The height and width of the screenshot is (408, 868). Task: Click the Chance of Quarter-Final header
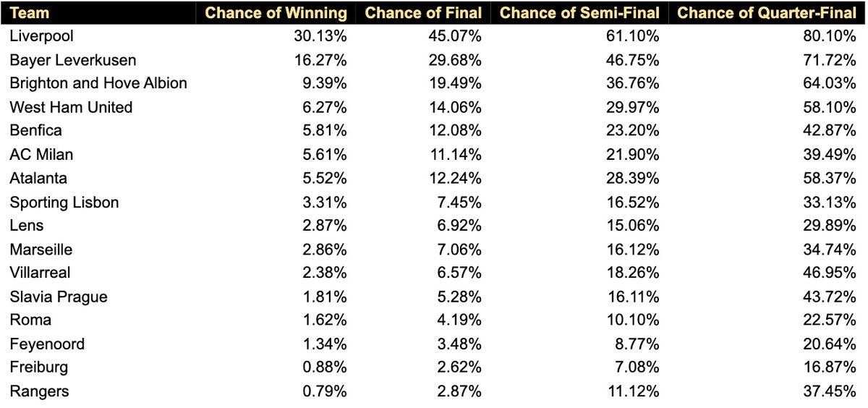point(767,13)
